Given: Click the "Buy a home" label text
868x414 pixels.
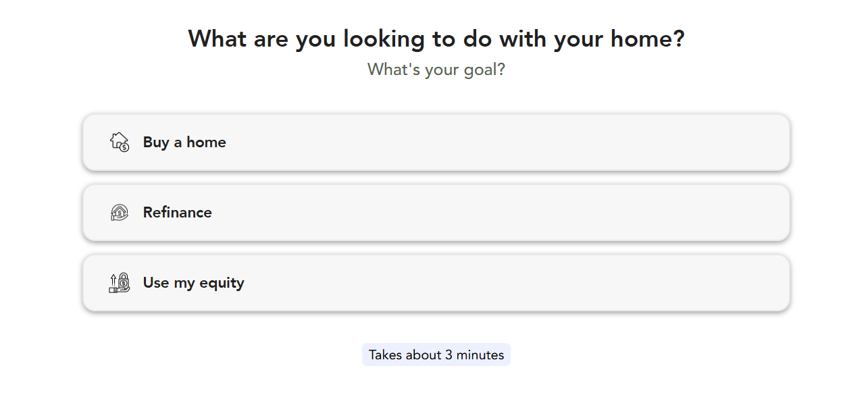Looking at the screenshot, I should [x=184, y=143].
